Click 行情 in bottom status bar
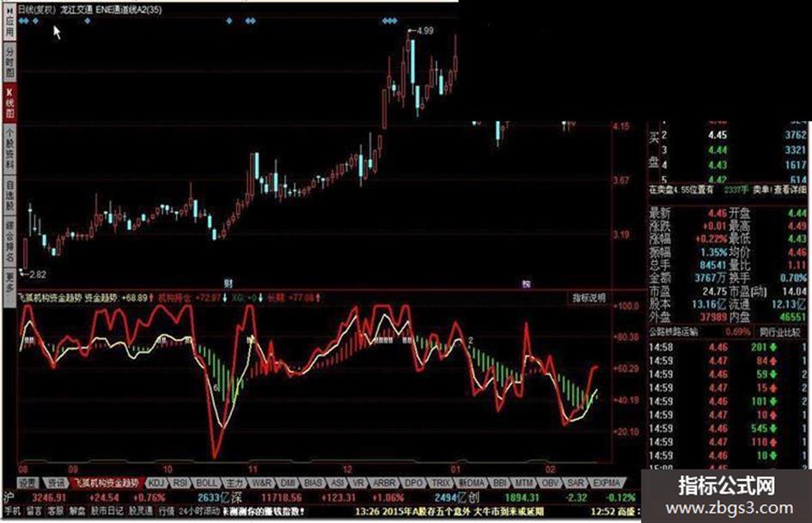The width and height of the screenshot is (812, 523). (167, 511)
